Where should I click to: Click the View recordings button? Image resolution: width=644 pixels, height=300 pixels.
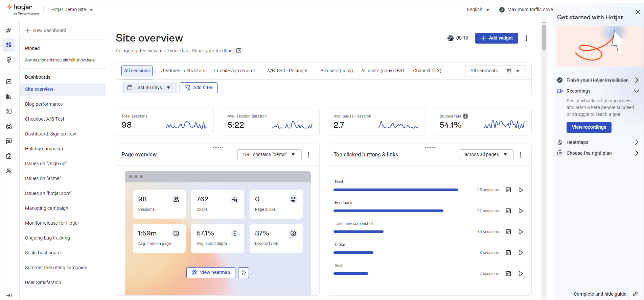[x=589, y=127]
